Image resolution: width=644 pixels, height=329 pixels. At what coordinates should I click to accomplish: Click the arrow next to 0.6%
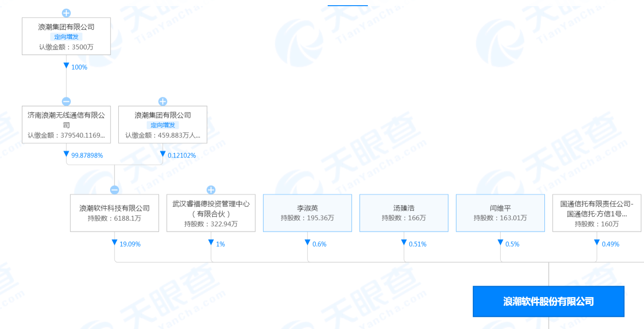(308, 243)
